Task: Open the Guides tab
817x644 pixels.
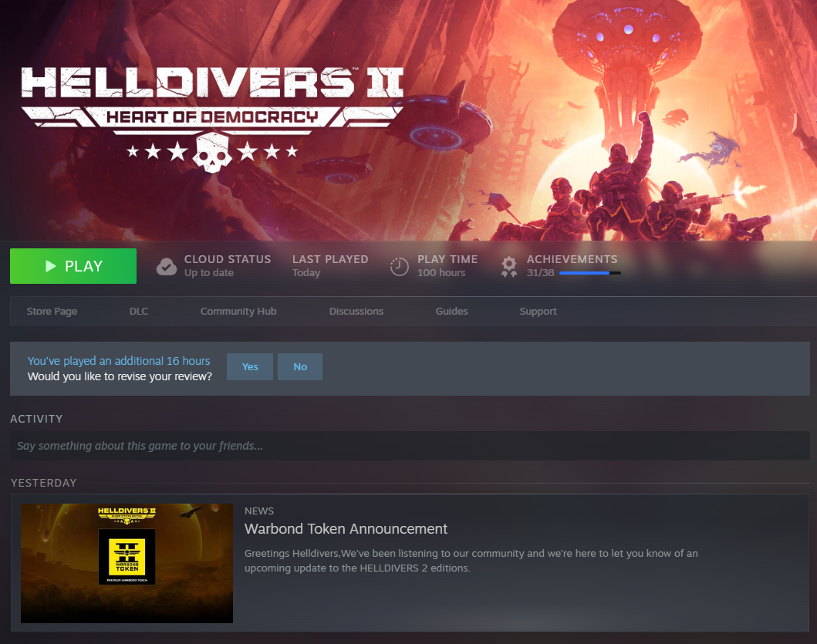Action: [452, 311]
